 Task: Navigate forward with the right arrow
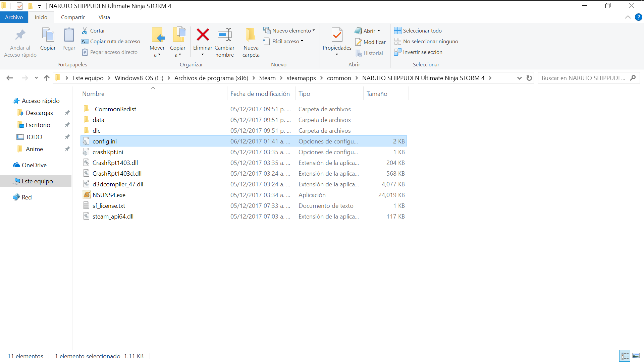[25, 78]
